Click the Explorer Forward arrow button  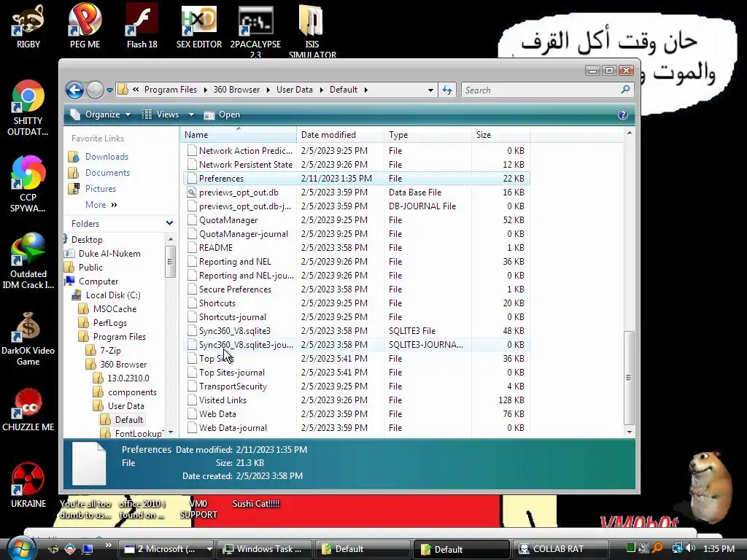point(96,90)
